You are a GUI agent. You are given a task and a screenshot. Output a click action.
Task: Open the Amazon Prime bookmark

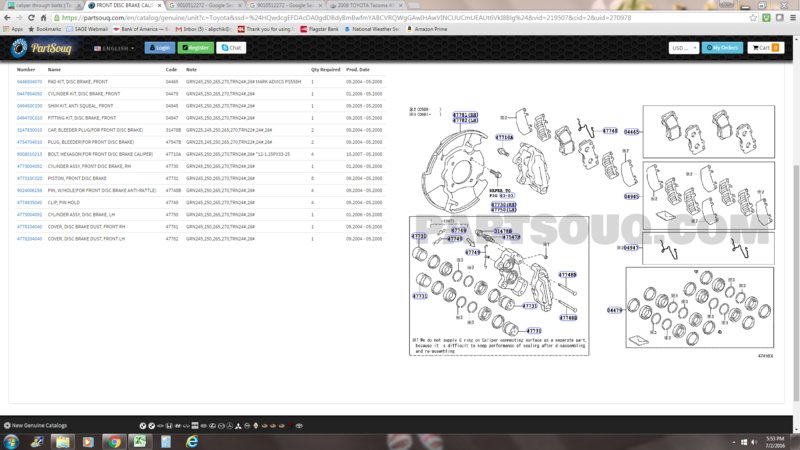click(x=427, y=29)
